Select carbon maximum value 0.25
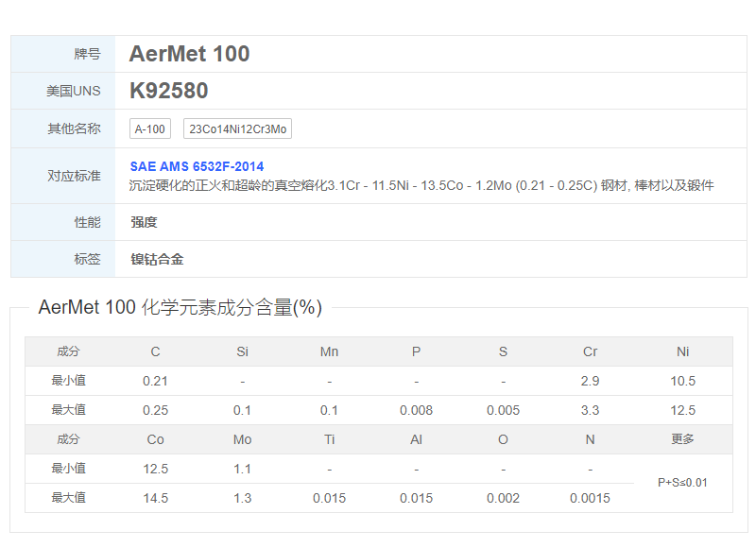The image size is (756, 548). pos(155,411)
